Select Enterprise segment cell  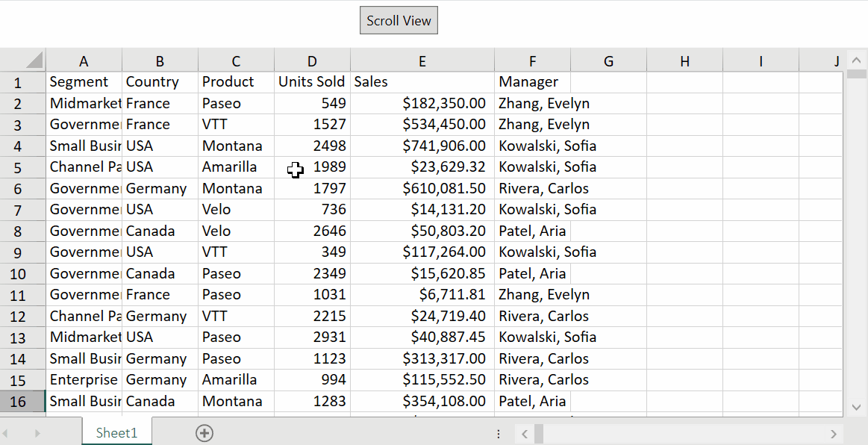point(84,380)
